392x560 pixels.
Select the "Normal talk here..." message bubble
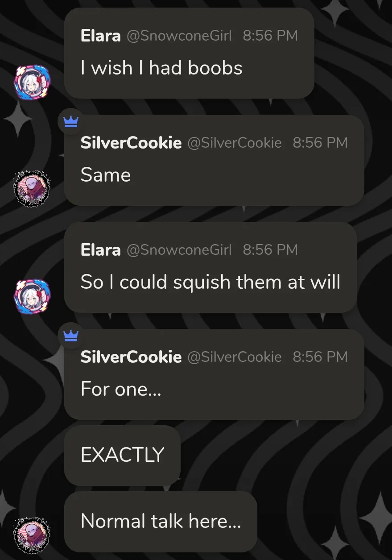tap(161, 522)
